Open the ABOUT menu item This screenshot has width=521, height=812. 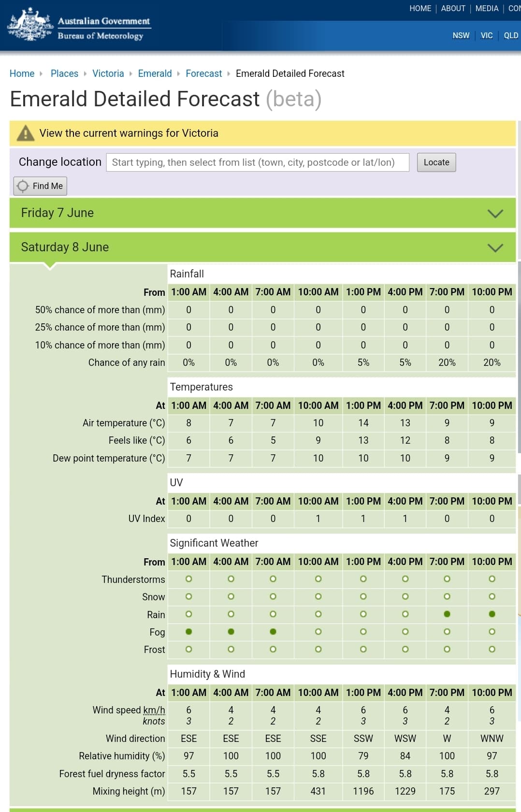(x=453, y=9)
